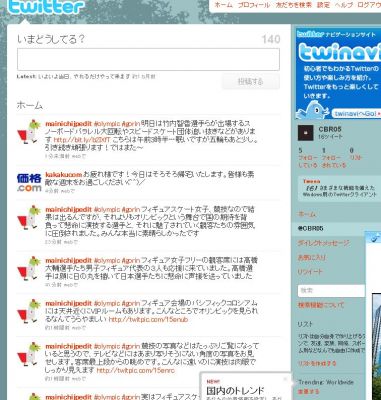Open first mainichijpedit bird avatar
The width and height of the screenshot is (381, 400).
[29, 132]
